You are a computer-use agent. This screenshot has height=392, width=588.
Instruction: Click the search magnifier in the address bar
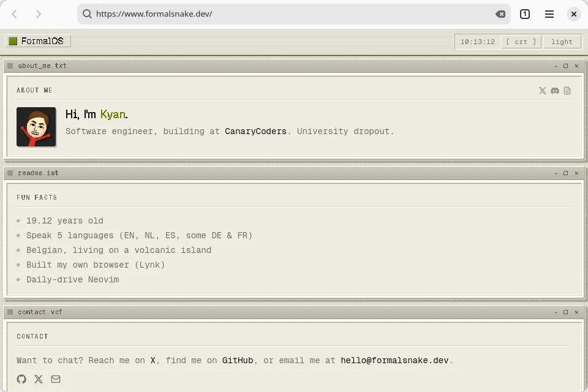tap(87, 14)
